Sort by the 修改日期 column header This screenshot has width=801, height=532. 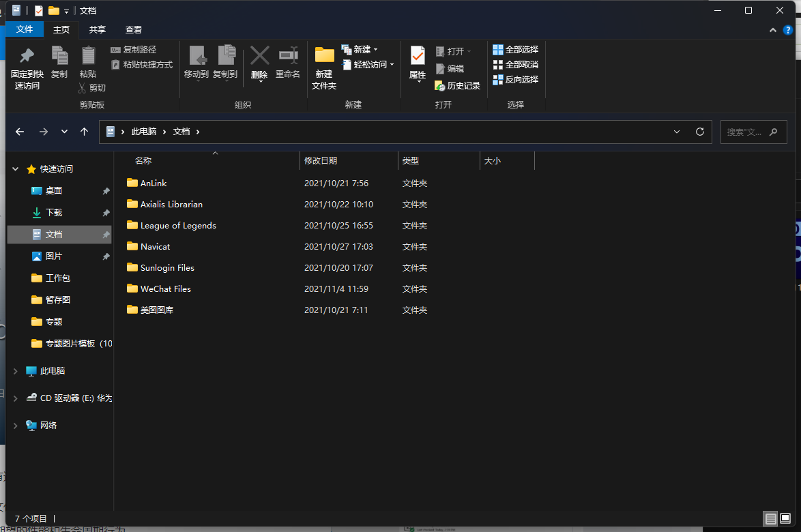tap(320, 161)
